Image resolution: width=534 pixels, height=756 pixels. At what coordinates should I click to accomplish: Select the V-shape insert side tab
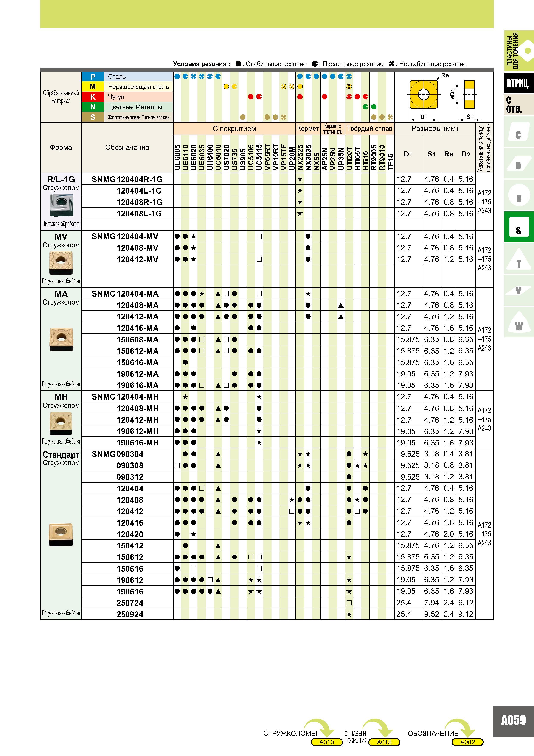pos(519,291)
